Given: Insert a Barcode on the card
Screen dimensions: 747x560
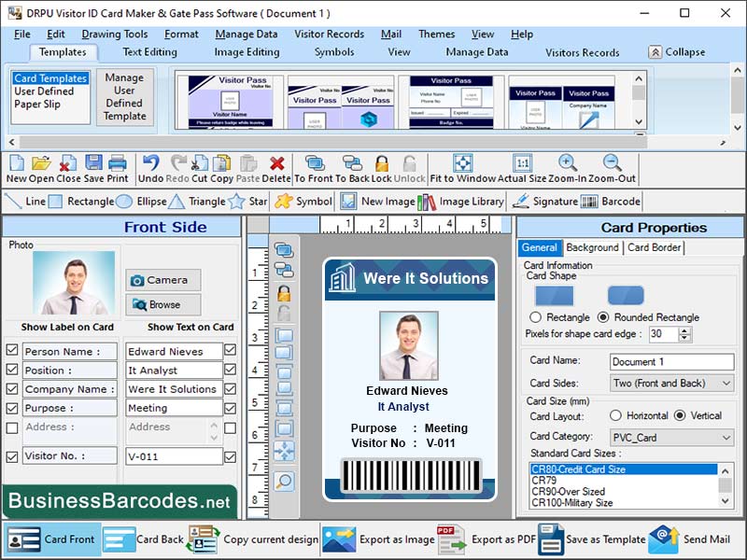Looking at the screenshot, I should click(x=611, y=202).
